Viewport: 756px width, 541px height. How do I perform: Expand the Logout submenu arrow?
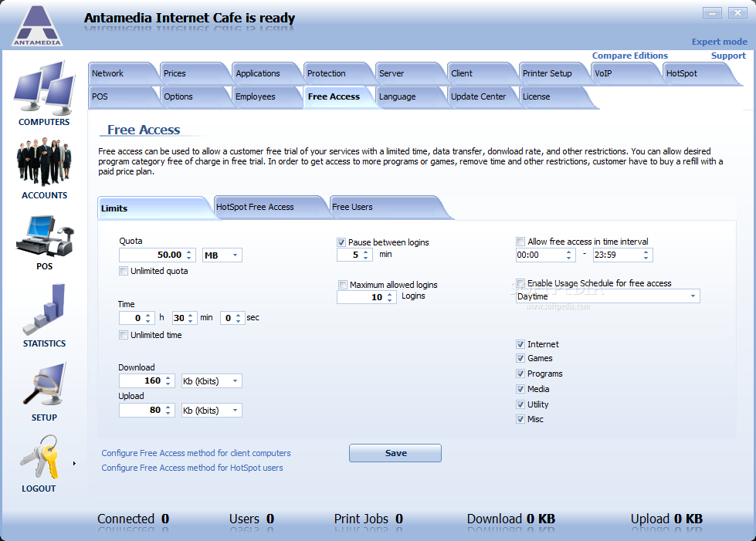[x=74, y=464]
